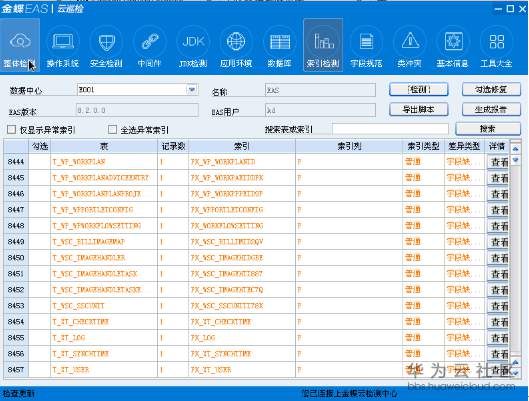The image size is (529, 401).
Task: Click the scroll-down arrow below top arrow
Action: click(516, 160)
